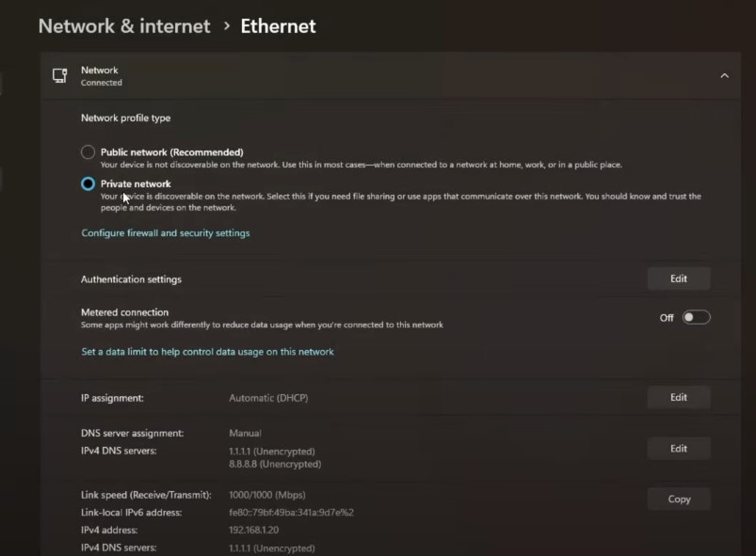This screenshot has height=556, width=756.
Task: Click the Public network (Recommended) label
Action: click(x=171, y=152)
